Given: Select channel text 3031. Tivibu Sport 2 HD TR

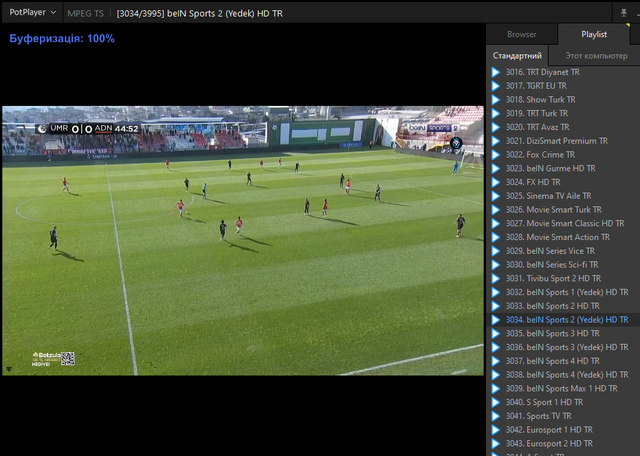Looking at the screenshot, I should point(553,278).
